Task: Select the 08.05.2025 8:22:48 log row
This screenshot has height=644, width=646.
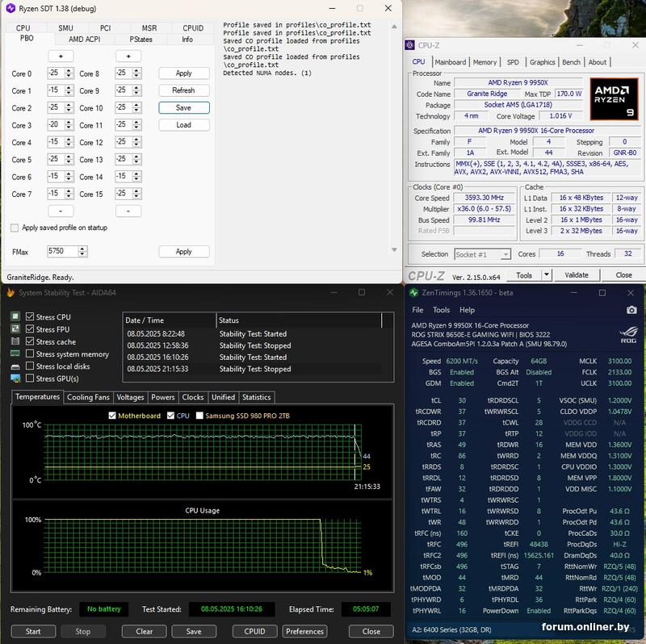Action: point(252,333)
